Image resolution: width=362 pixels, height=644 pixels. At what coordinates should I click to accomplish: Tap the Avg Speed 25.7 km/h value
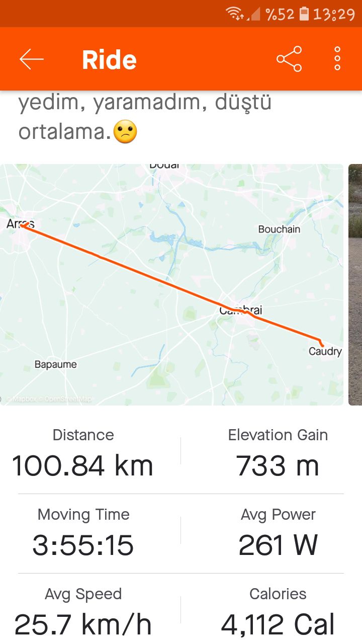[83, 624]
